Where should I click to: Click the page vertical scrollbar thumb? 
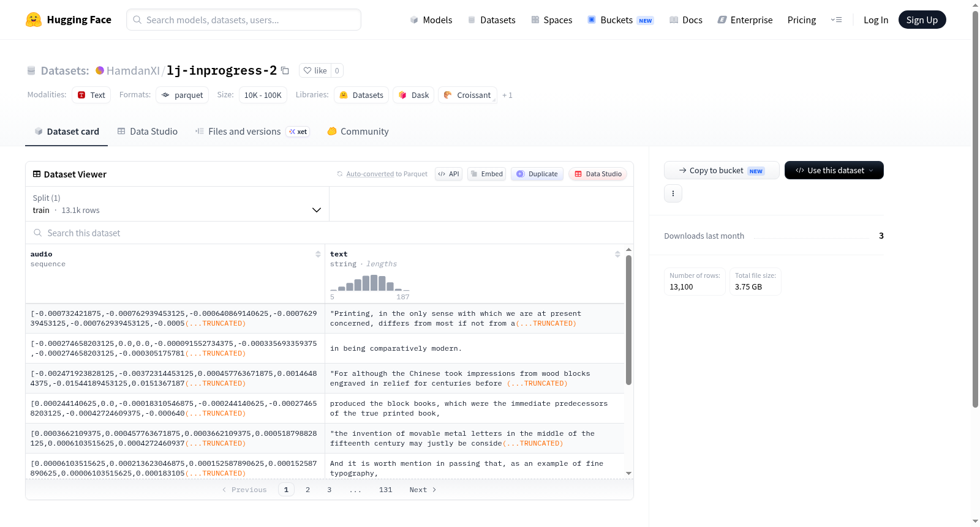coord(975,208)
